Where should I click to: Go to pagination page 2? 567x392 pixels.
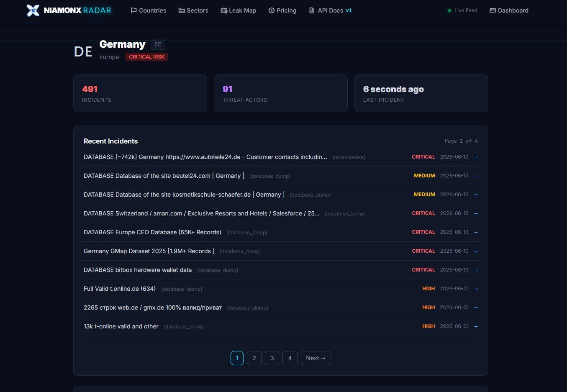pyautogui.click(x=254, y=358)
